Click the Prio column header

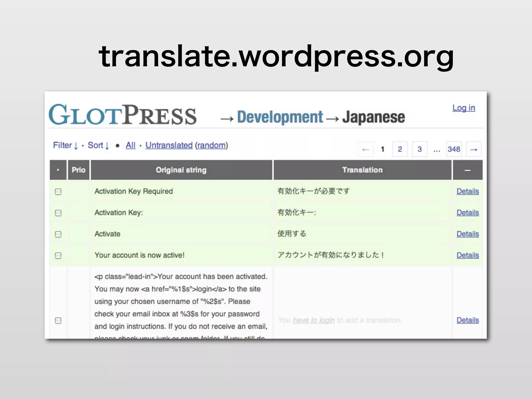(78, 170)
